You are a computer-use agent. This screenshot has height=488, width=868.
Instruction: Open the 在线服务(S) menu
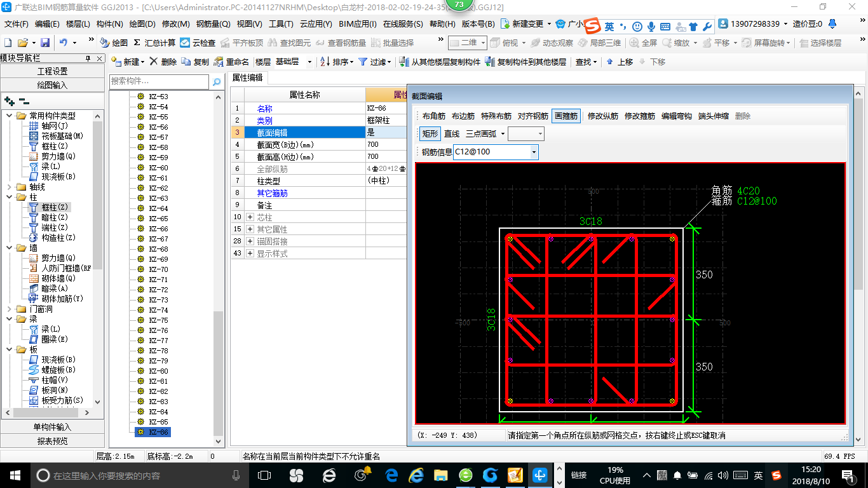pyautogui.click(x=403, y=24)
